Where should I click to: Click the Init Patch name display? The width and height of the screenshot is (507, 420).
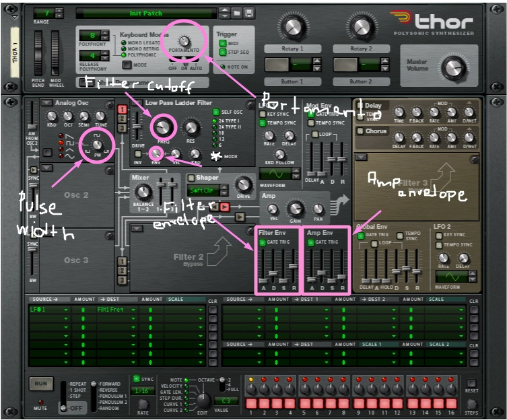[145, 13]
